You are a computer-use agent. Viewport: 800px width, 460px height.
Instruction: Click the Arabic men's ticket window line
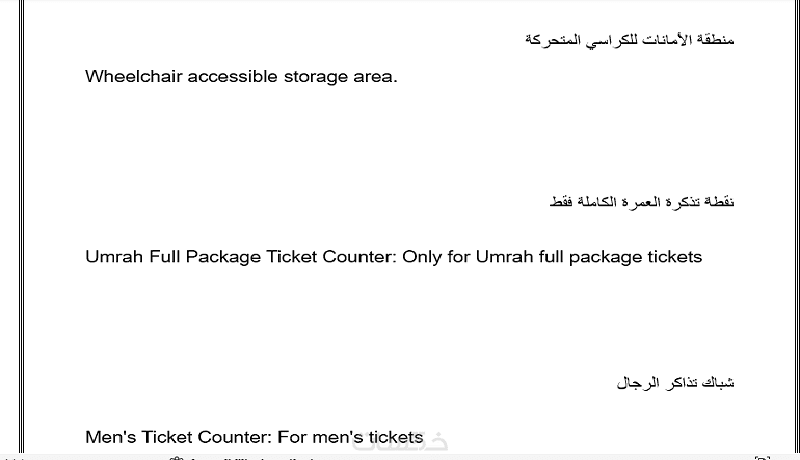[x=675, y=383]
